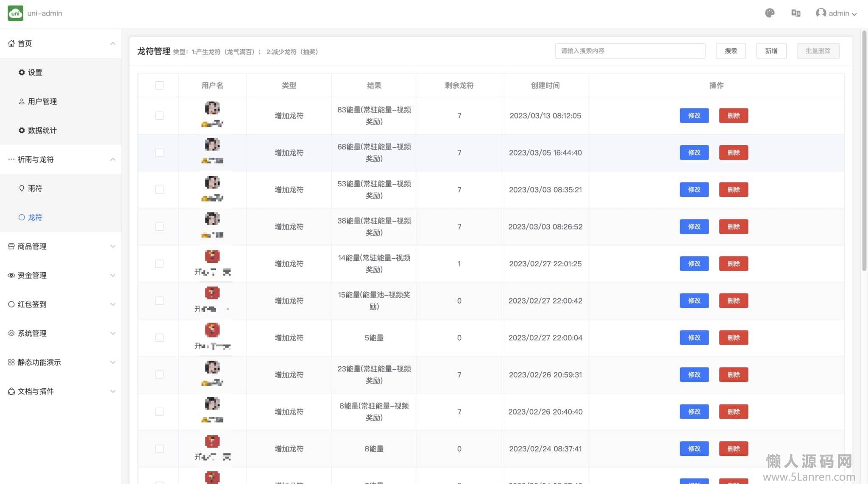Open the theme palette icon

click(x=770, y=13)
